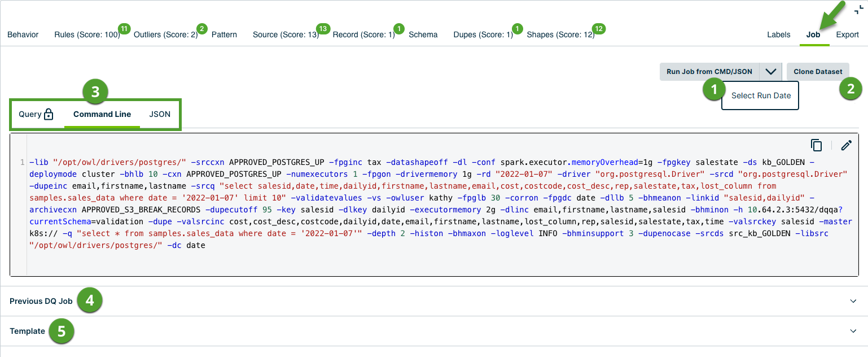
Task: Switch to the Labels tab
Action: point(779,34)
